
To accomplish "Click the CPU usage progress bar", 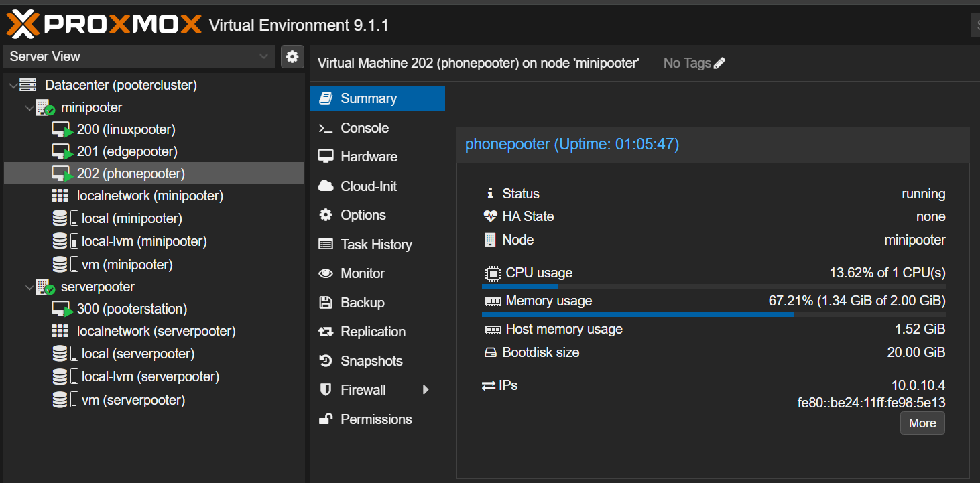I will pos(714,286).
